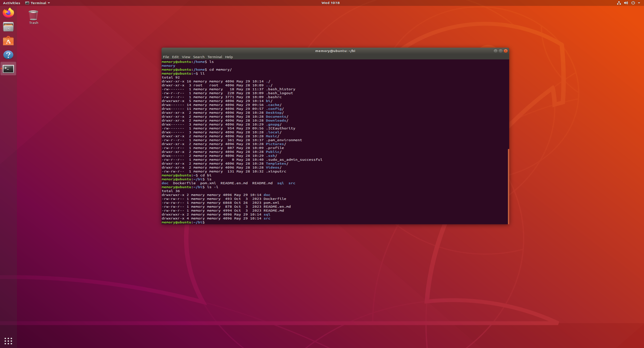Image resolution: width=644 pixels, height=348 pixels.
Task: Click the doc directory in ls -l listing
Action: click(267, 195)
